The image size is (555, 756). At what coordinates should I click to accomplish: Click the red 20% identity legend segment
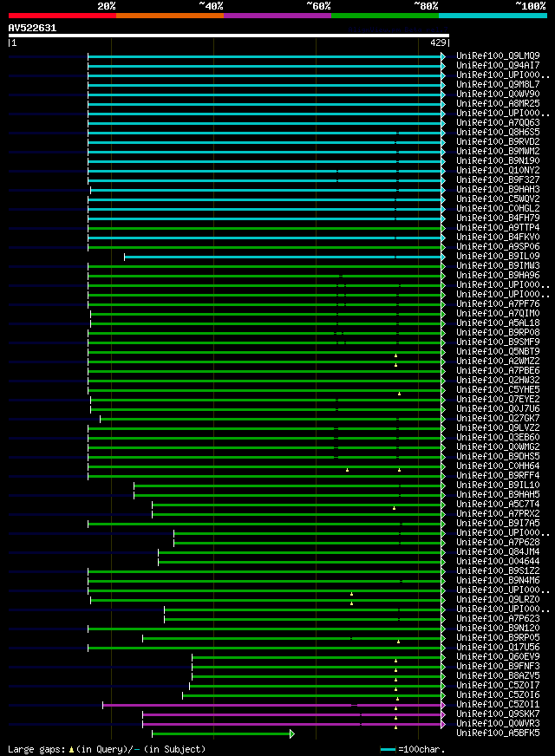tap(62, 16)
